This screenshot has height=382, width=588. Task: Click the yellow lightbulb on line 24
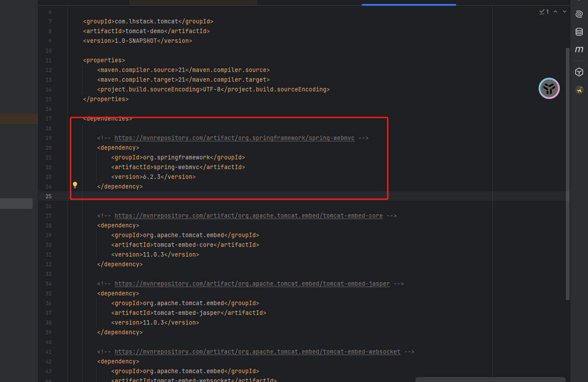[75, 185]
